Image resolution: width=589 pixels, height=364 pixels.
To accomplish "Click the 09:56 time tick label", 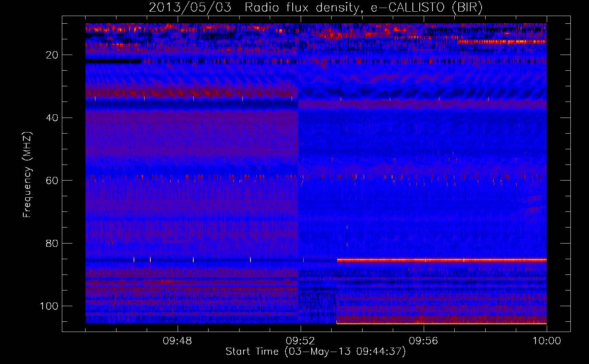I will tap(423, 341).
